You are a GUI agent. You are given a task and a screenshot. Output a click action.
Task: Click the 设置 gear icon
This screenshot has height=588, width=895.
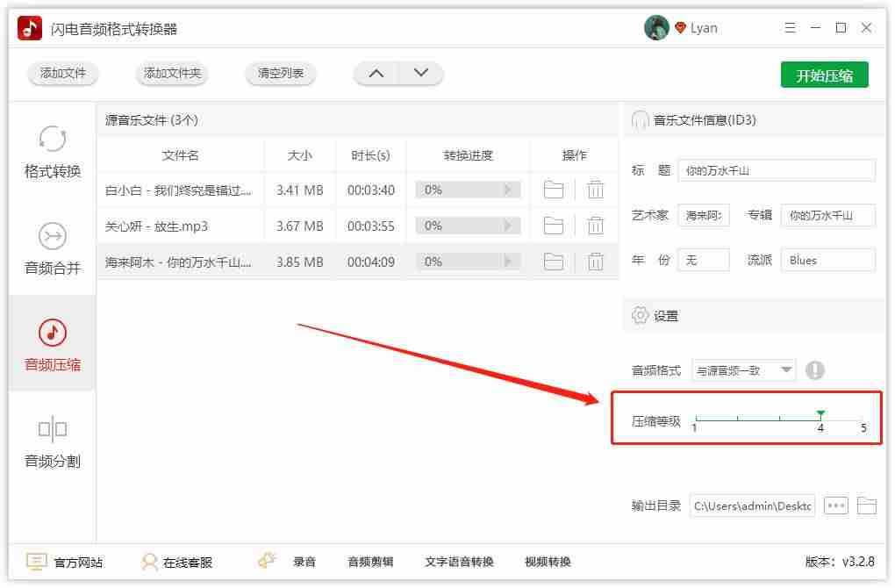pos(640,315)
